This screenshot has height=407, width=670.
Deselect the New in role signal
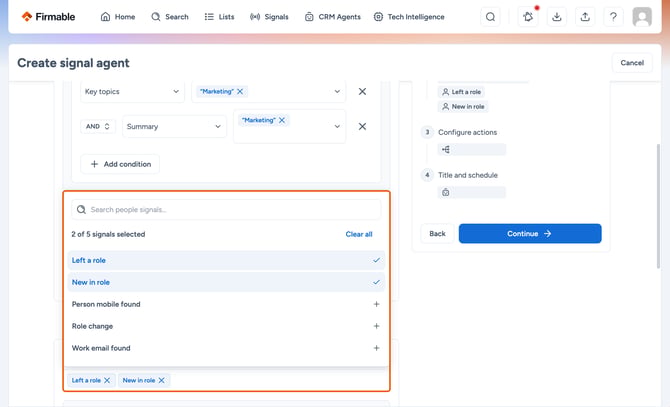tap(226, 282)
